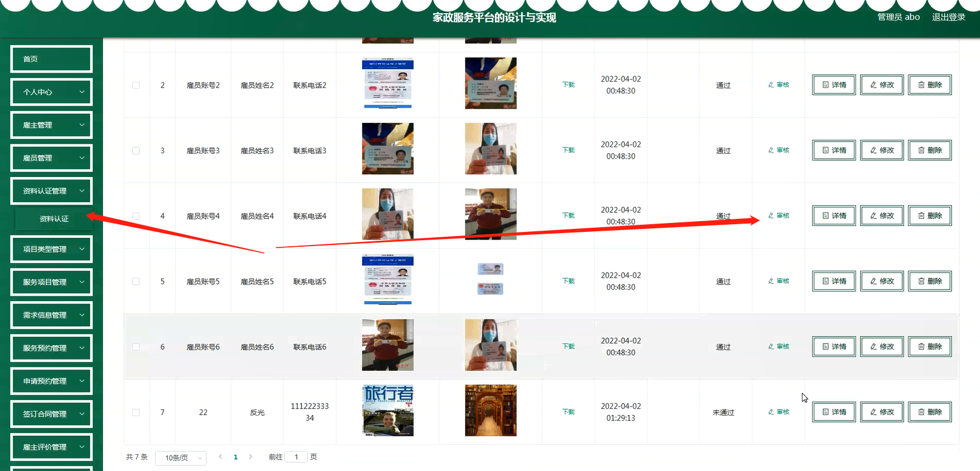Click the 旅行者 magazine thumbnail in row 7

click(x=388, y=410)
